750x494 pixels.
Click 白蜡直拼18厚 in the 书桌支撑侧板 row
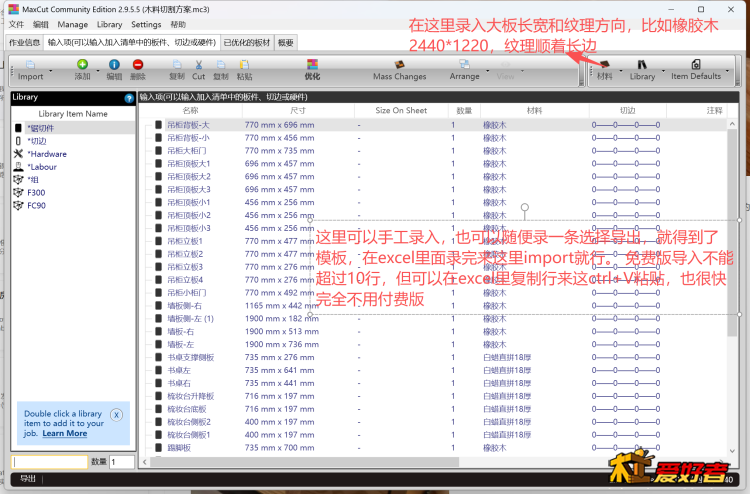[x=507, y=357]
